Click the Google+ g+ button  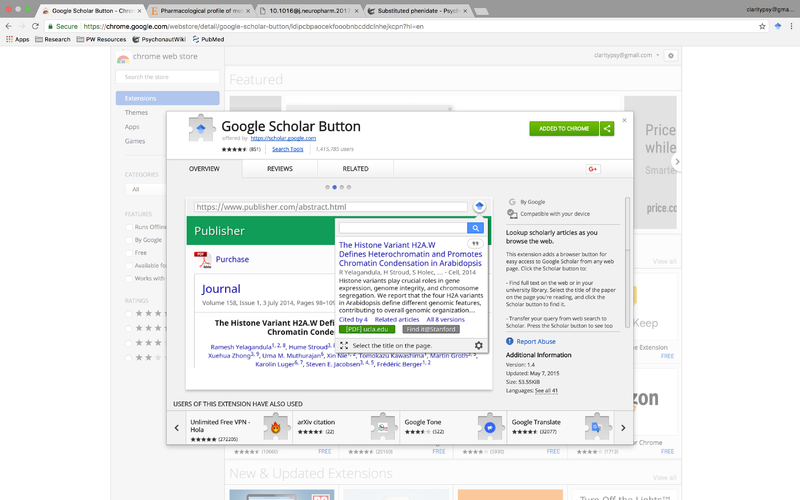(x=592, y=169)
